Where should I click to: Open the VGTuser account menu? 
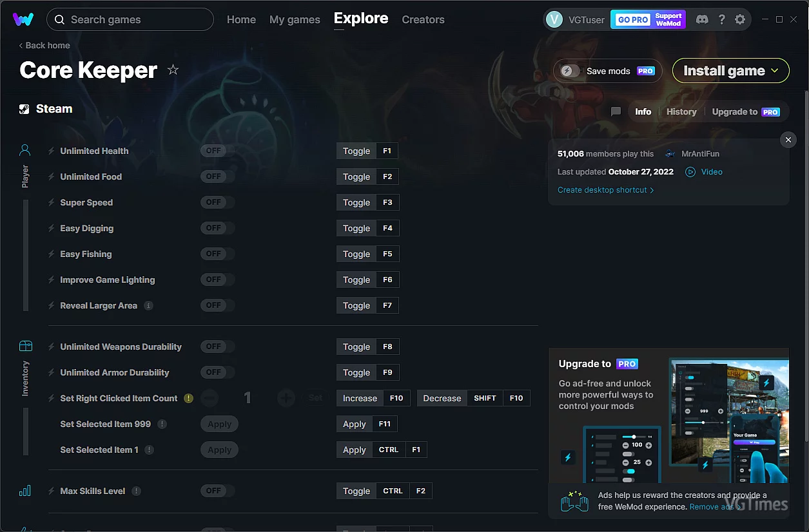tap(575, 19)
